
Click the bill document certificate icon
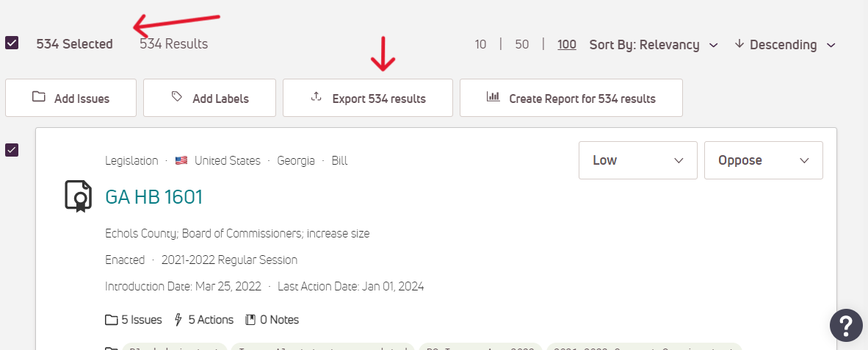click(x=78, y=196)
